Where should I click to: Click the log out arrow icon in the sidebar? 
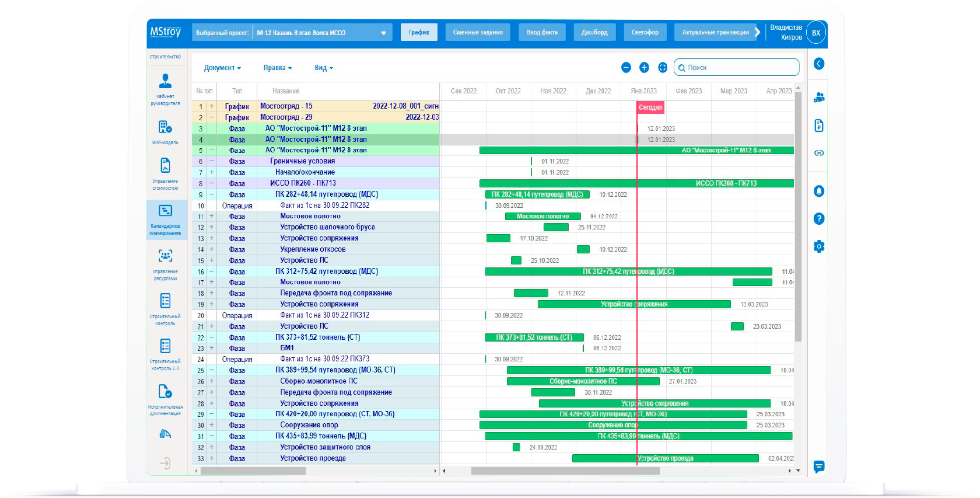coord(165,463)
